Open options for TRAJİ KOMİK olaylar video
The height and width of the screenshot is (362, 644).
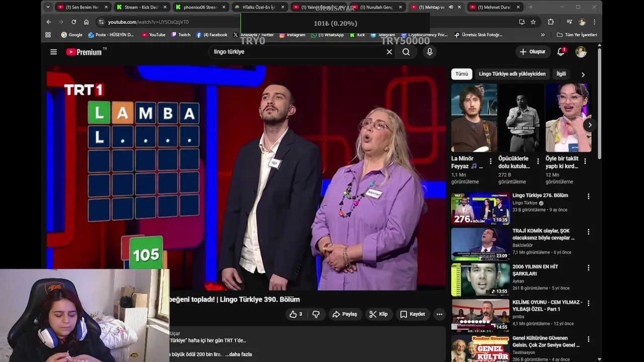coord(588,232)
